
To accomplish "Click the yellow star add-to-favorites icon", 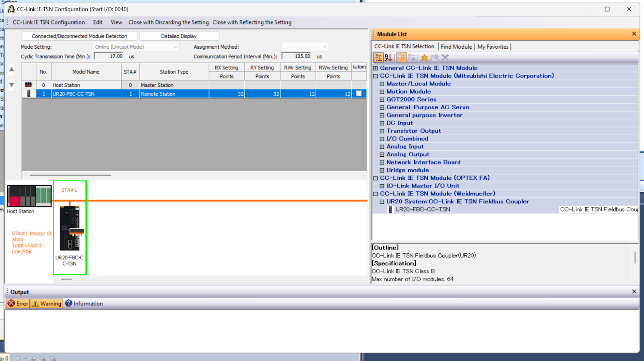I will click(x=424, y=57).
